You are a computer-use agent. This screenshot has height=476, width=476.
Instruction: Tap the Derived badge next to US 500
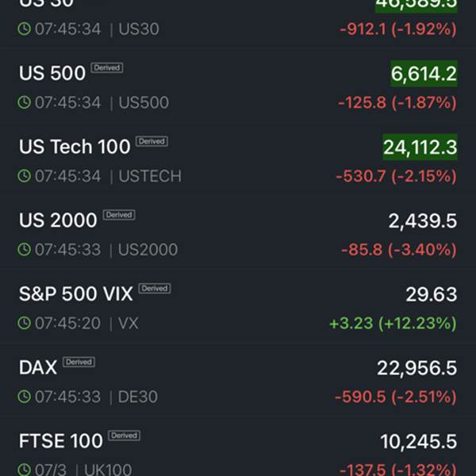click(106, 68)
